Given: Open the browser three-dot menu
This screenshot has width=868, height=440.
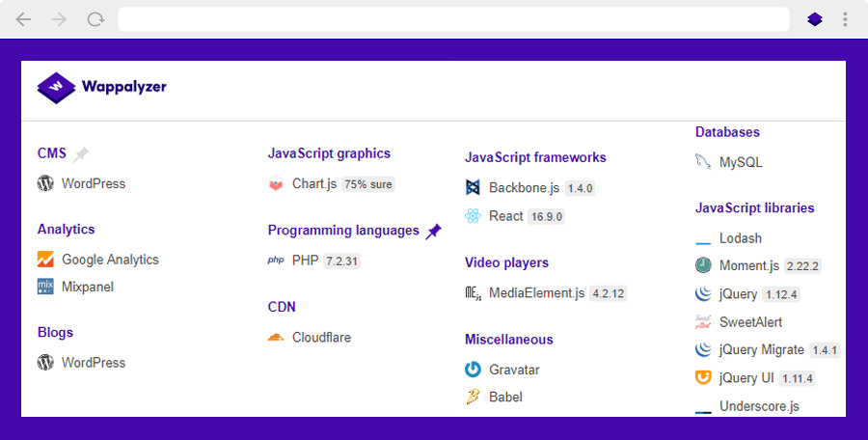Looking at the screenshot, I should pyautogui.click(x=845, y=19).
